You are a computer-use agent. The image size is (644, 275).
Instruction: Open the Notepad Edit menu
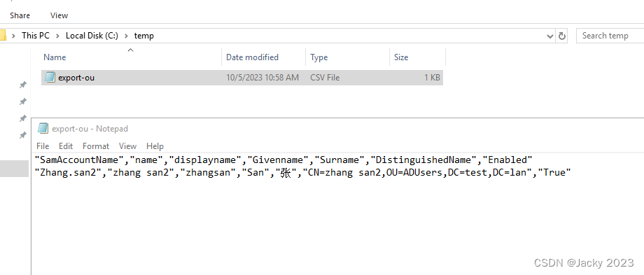tap(66, 146)
